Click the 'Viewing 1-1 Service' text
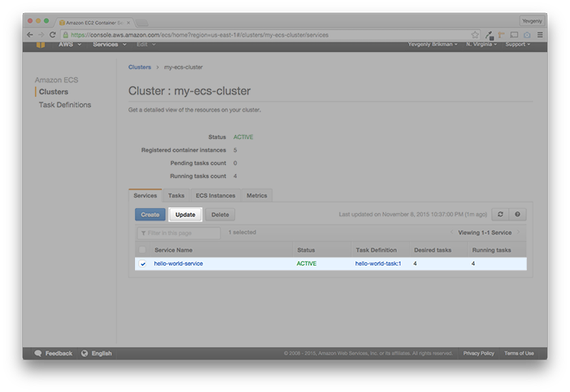 [485, 233]
